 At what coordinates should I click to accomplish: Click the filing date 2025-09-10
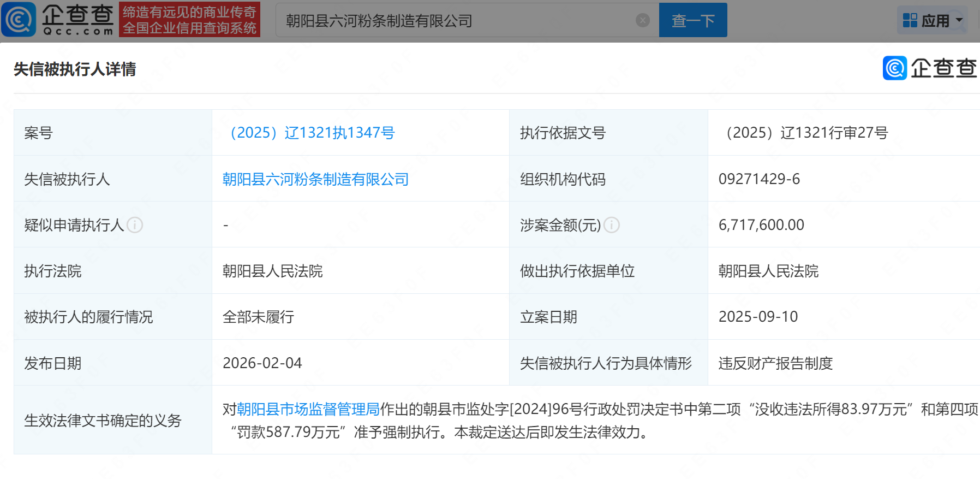click(758, 317)
